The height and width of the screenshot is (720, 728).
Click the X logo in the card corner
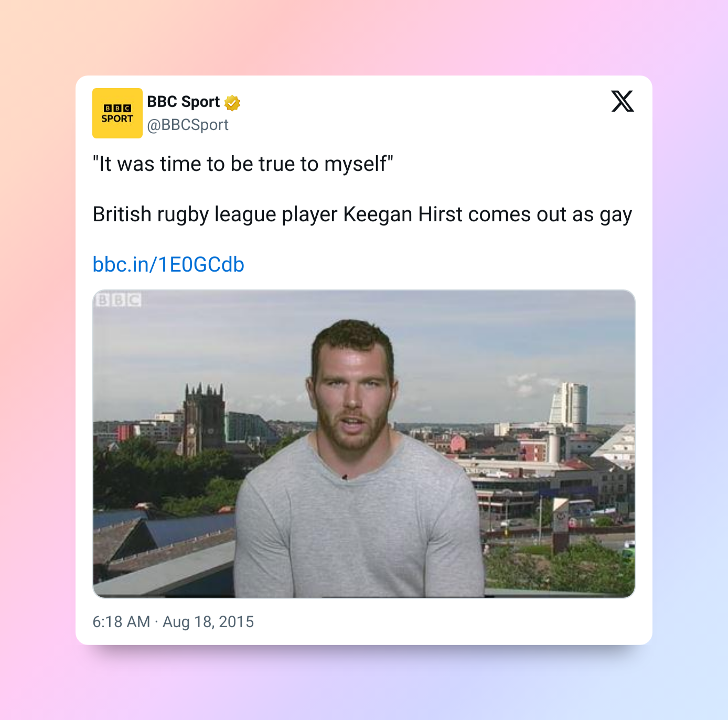coord(622,101)
